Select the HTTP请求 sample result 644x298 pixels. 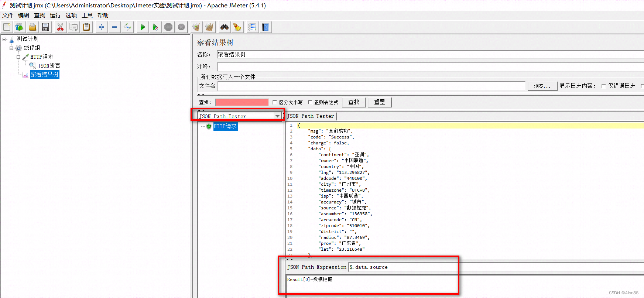point(225,126)
